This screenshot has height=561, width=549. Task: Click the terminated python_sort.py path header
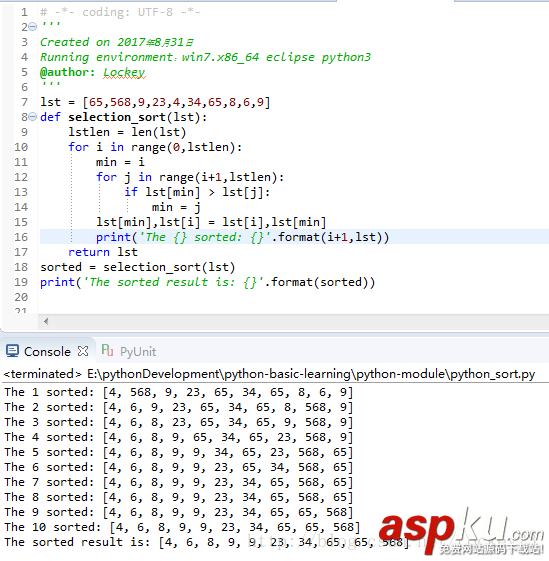pyautogui.click(x=269, y=374)
